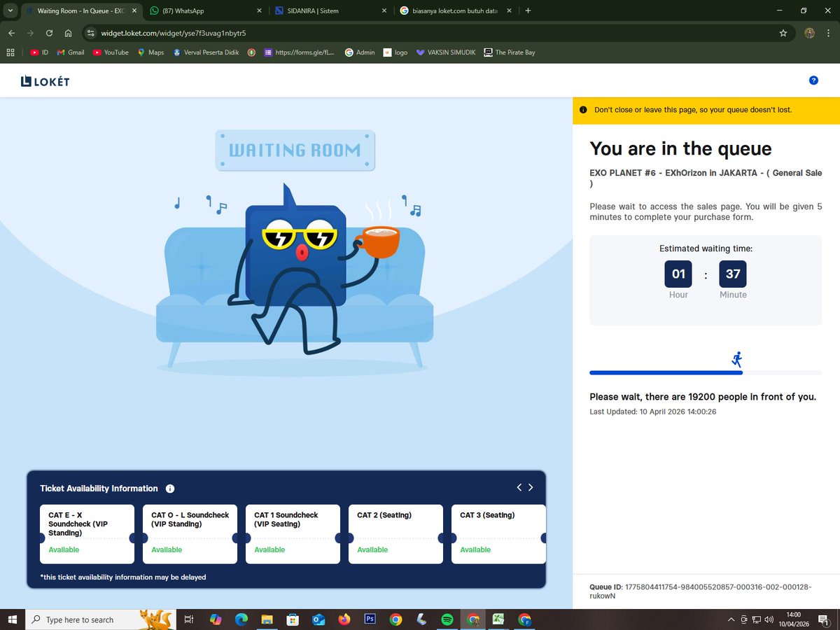
Task: Open Task View on the taskbar
Action: tap(188, 619)
